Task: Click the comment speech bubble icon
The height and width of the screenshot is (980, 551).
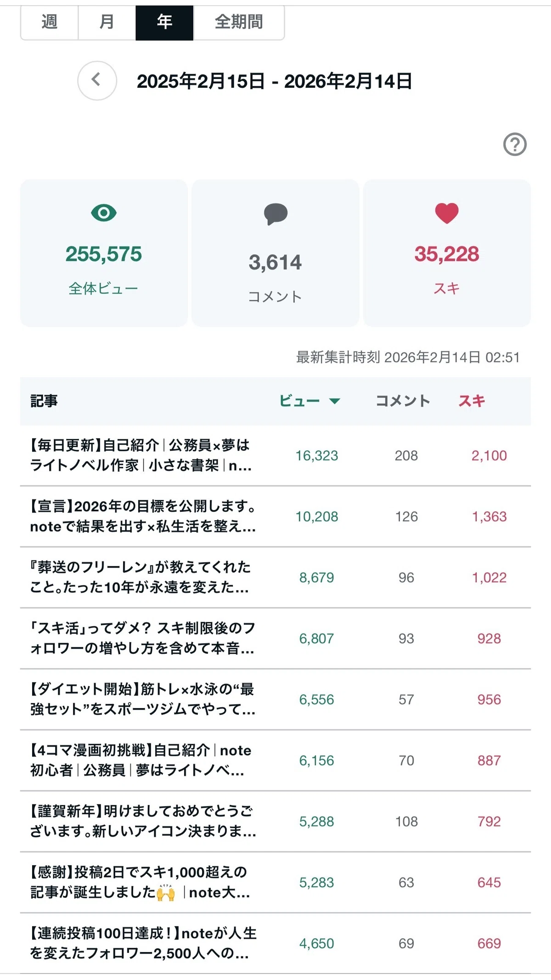Action: click(275, 214)
